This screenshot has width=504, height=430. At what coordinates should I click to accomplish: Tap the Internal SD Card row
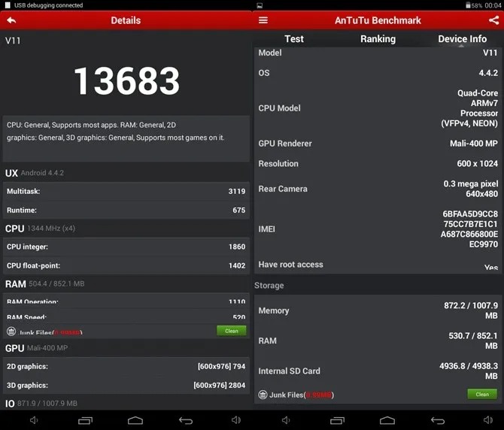378,371
